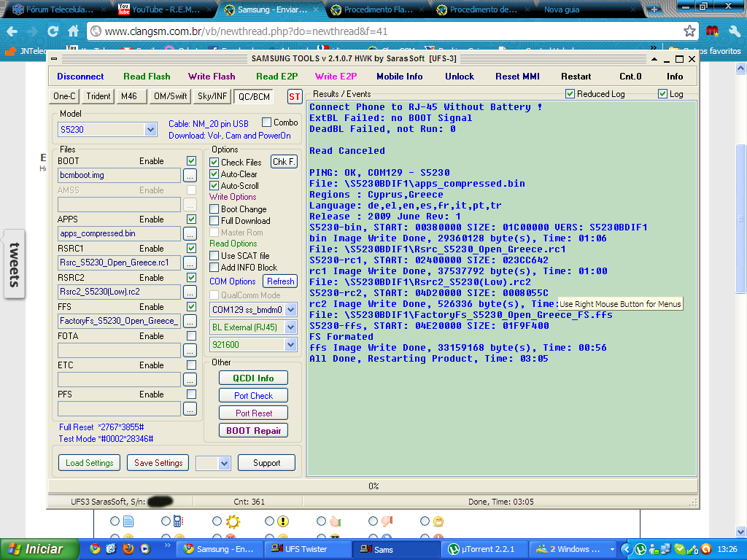Open the dropdown beside Save Settings
The width and height of the screenshot is (747, 560).
point(225,463)
